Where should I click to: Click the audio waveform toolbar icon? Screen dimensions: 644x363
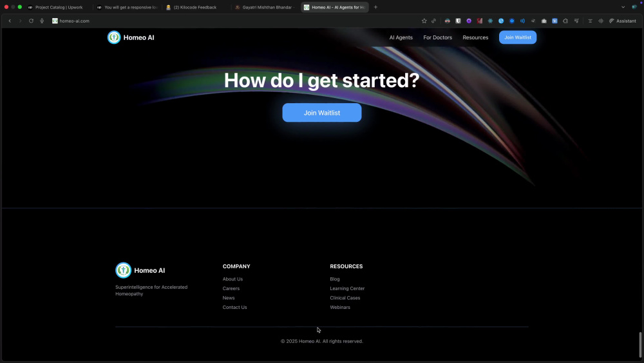(601, 21)
